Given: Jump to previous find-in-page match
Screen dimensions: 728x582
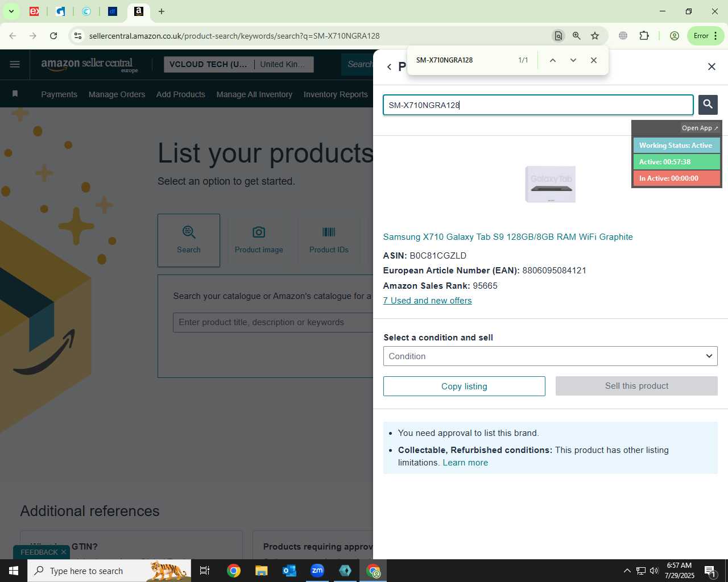Looking at the screenshot, I should 552,60.
